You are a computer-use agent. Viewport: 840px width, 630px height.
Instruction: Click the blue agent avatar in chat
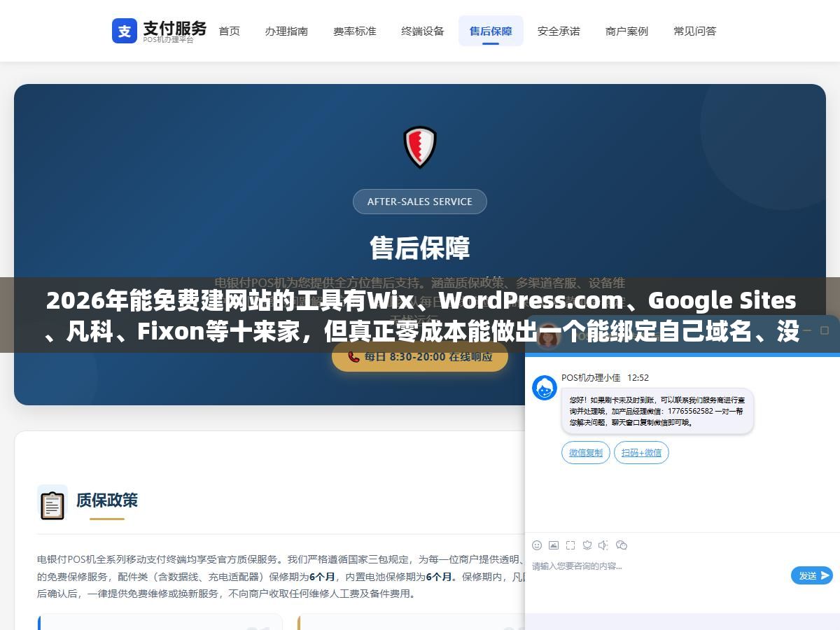[x=545, y=388]
